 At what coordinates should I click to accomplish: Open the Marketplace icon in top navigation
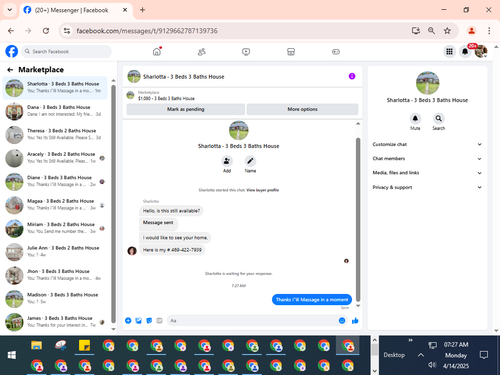(x=291, y=52)
